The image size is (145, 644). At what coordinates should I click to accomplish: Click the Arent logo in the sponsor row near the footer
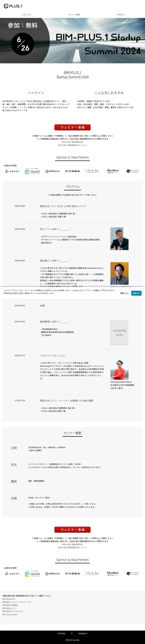click(x=12, y=574)
